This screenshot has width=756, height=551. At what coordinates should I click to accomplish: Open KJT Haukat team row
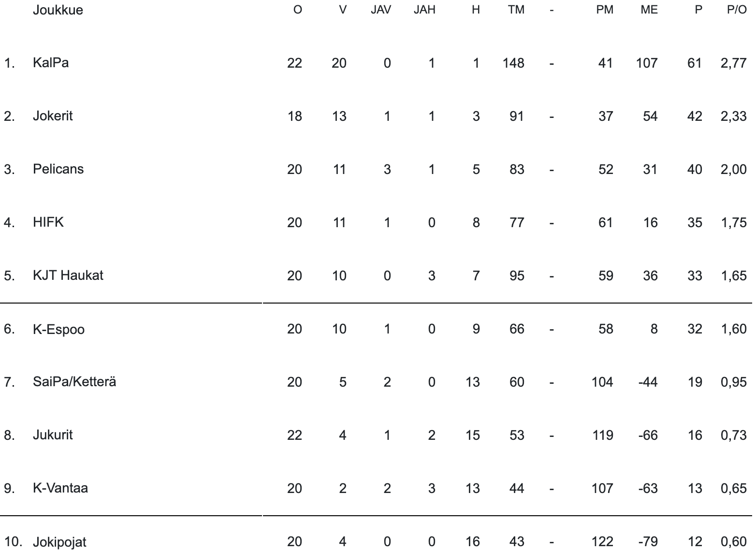68,275
